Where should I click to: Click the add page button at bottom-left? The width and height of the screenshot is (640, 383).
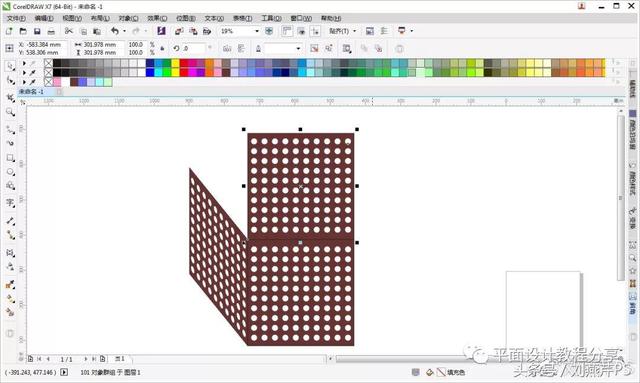pos(31,359)
